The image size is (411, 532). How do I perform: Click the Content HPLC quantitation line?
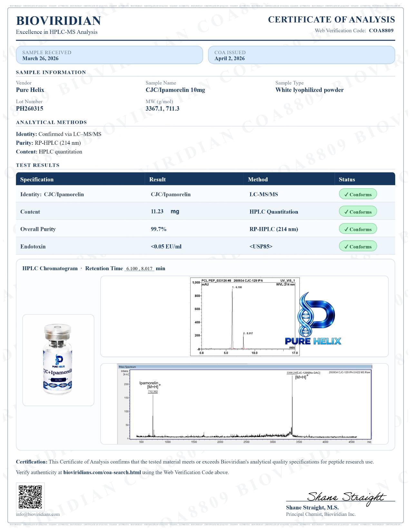[x=49, y=152]
